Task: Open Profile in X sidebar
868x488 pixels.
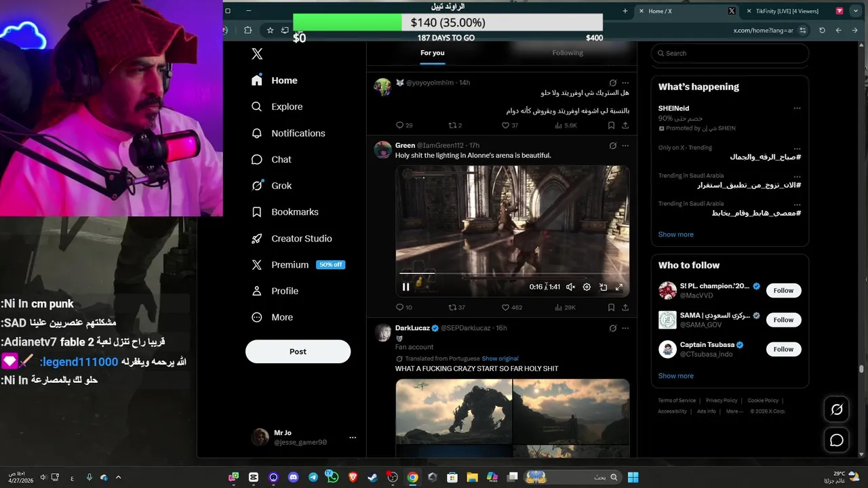Action: pos(275,291)
